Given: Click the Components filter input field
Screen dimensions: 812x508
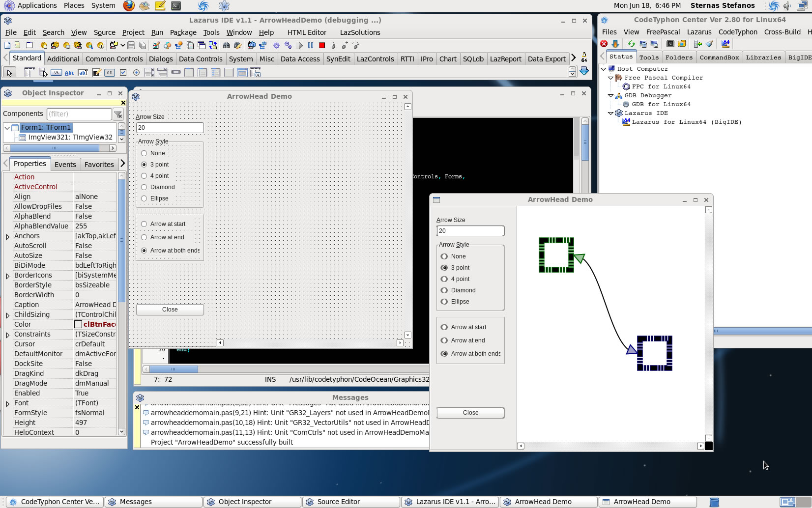Looking at the screenshot, I should [x=79, y=114].
